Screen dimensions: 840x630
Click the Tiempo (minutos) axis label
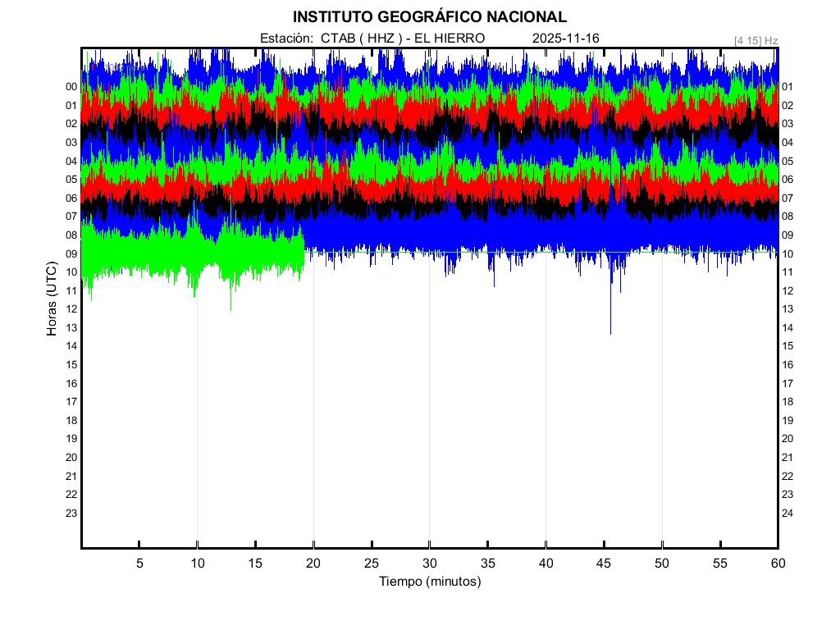tap(429, 582)
